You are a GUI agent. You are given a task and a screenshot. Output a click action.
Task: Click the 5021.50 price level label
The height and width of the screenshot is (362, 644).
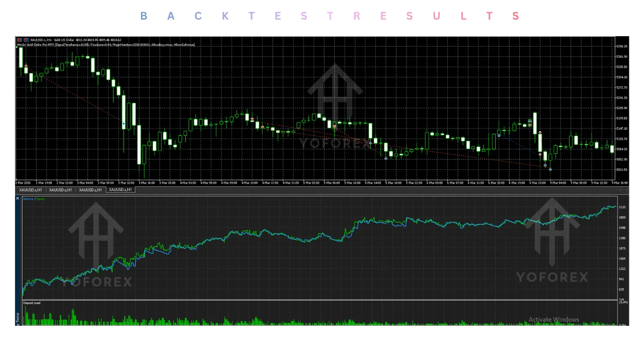[622, 170]
